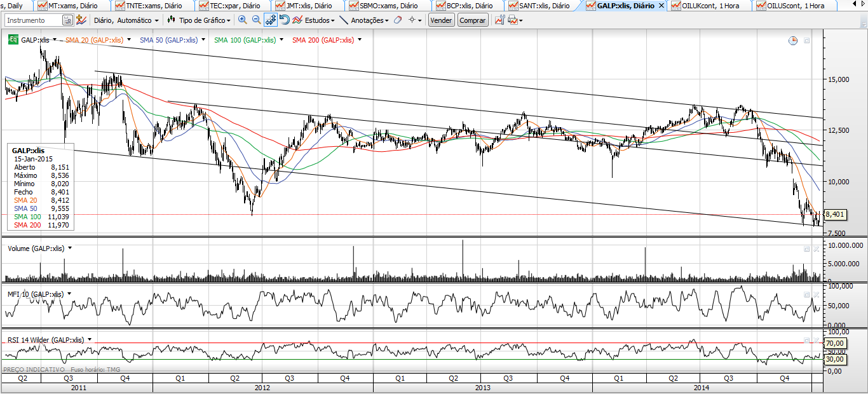
Task: Switch to the TNTE:xams, Diário tab
Action: (x=151, y=6)
